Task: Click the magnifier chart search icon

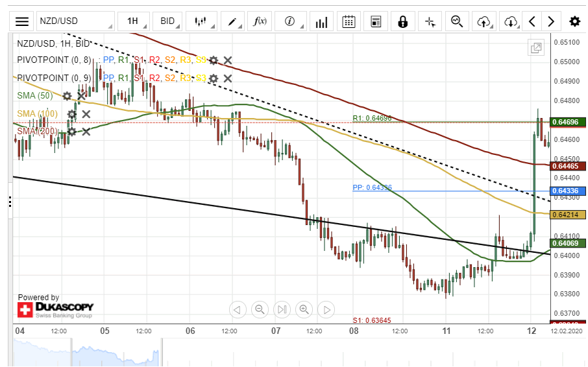Action: (457, 21)
